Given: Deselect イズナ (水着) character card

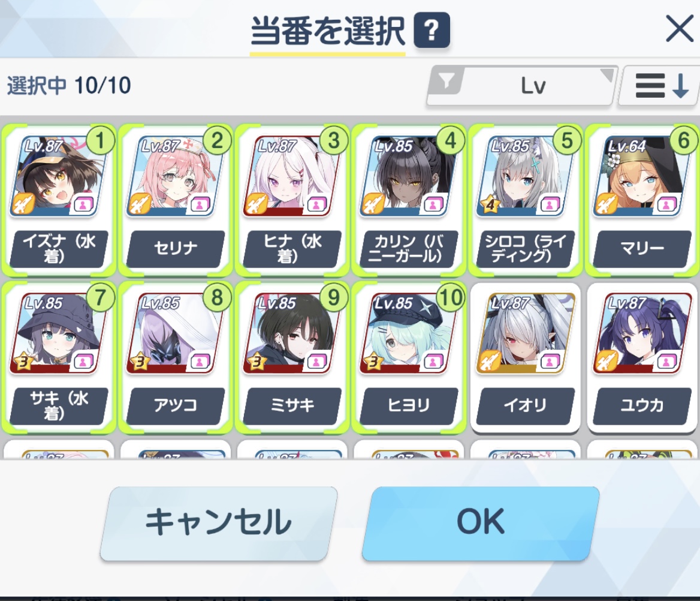Looking at the screenshot, I should (x=59, y=200).
